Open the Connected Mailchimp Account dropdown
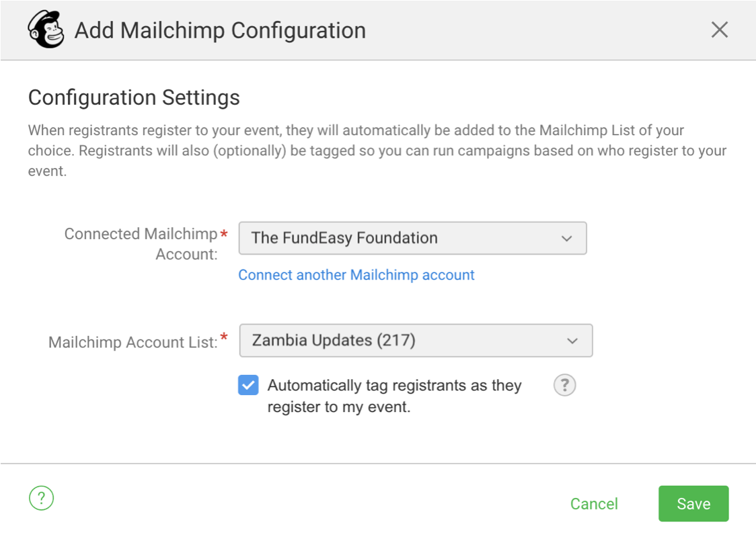756x543 pixels. tap(412, 238)
